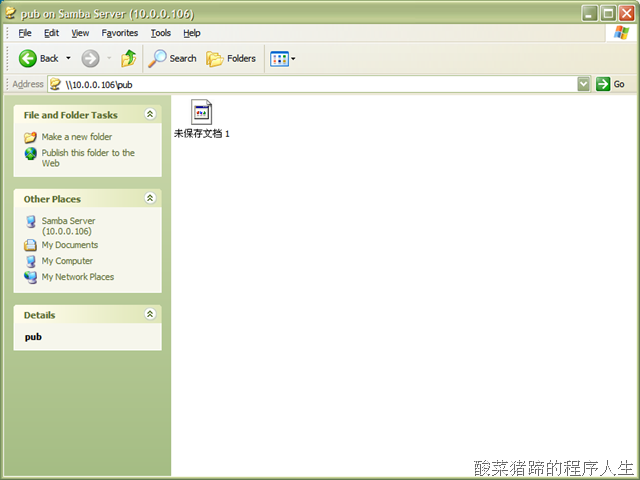Image resolution: width=640 pixels, height=480 pixels.
Task: Collapse the Other Places panel
Action: tap(150, 198)
